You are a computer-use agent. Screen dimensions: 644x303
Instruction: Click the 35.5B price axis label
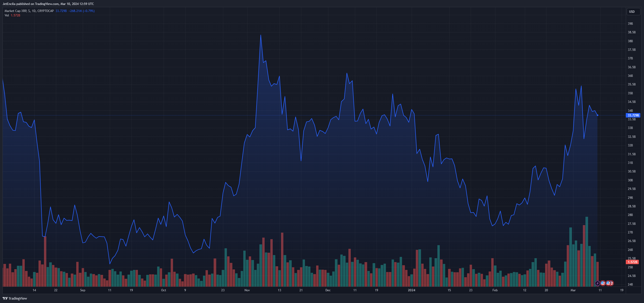pos(632,84)
